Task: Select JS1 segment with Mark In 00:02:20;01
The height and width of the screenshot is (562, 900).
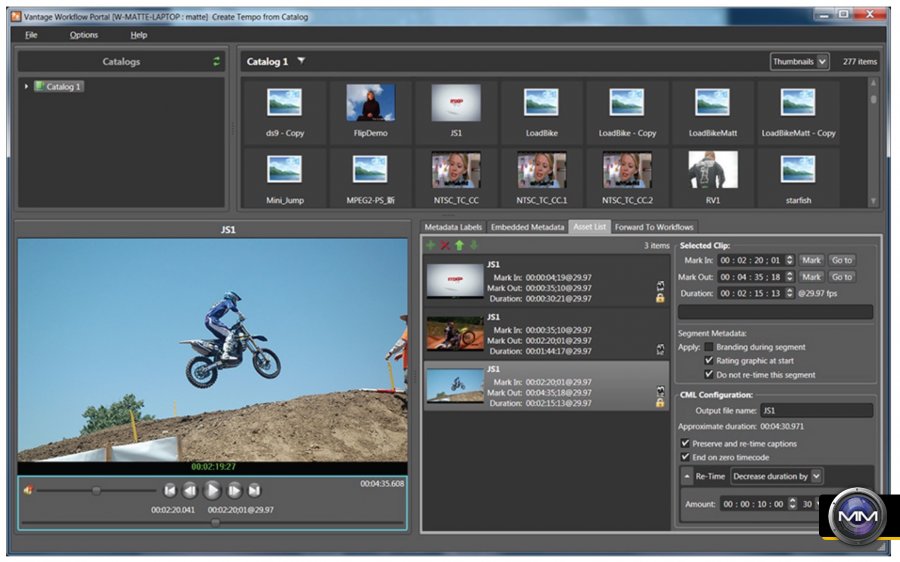Action: pos(546,386)
